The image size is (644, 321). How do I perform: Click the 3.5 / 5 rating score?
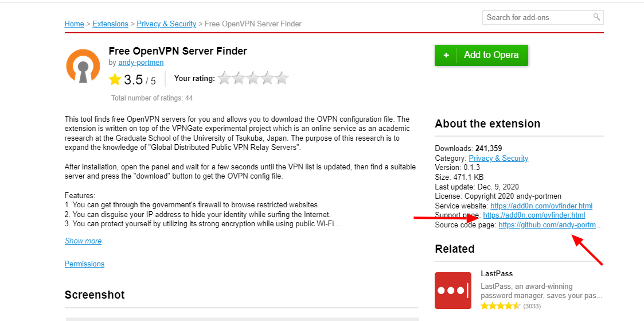point(140,79)
